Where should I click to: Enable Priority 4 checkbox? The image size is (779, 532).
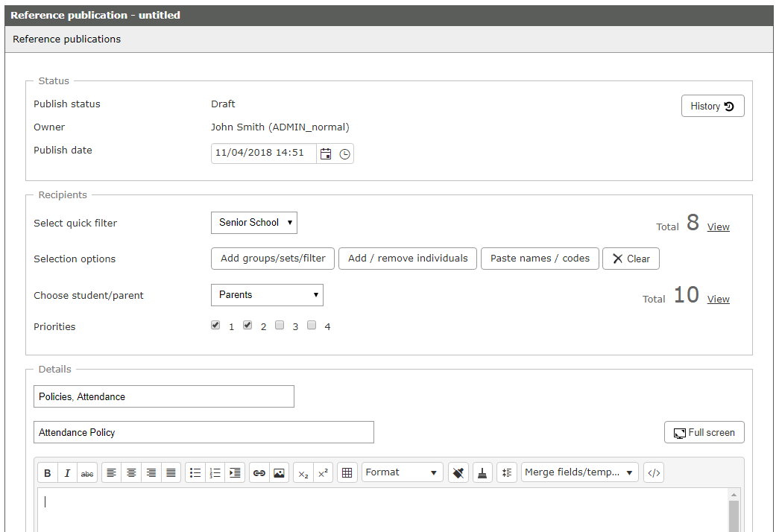(312, 325)
